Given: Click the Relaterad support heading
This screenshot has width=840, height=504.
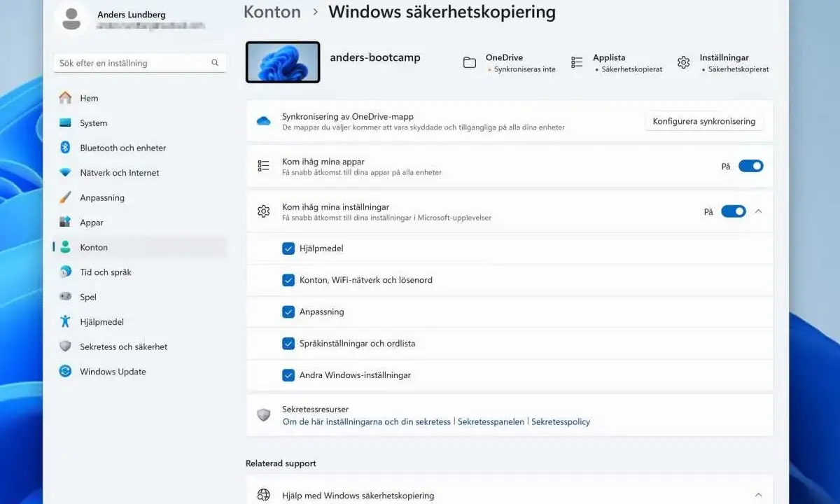Looking at the screenshot, I should pos(281,463).
